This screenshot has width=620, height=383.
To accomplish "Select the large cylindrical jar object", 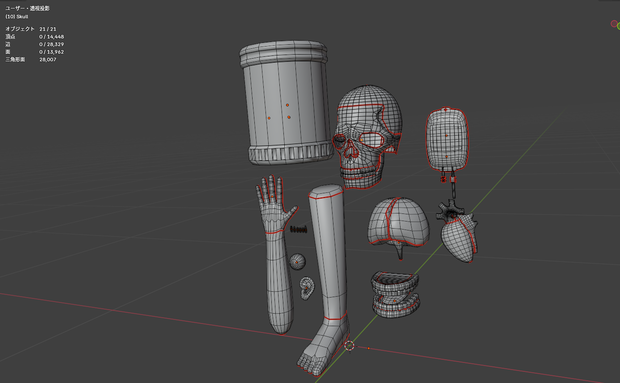I will coord(285,102).
